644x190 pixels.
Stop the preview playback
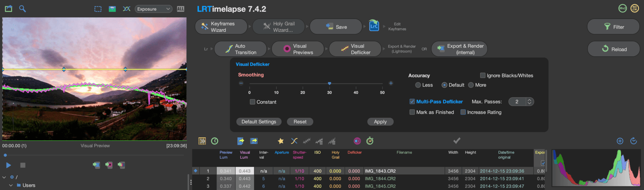click(x=23, y=165)
